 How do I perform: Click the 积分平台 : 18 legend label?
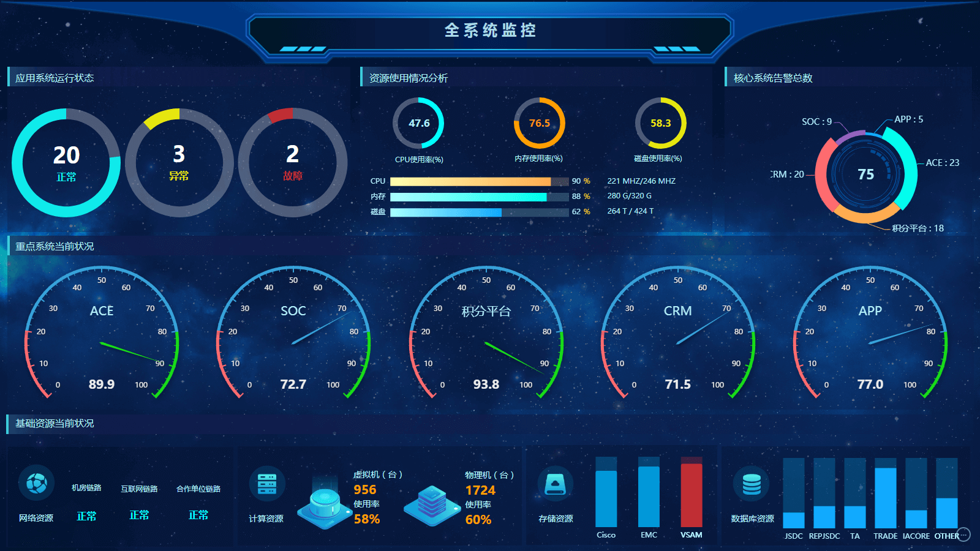pos(918,228)
